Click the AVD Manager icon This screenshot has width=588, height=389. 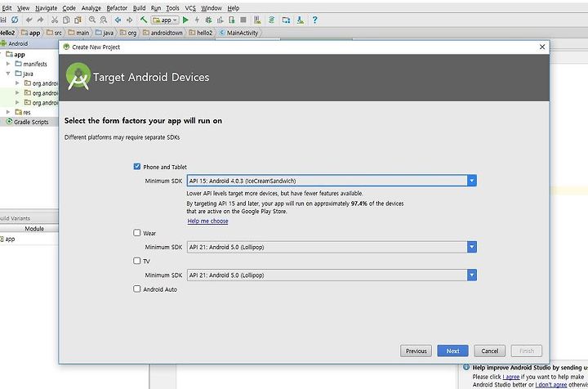[x=257, y=20]
